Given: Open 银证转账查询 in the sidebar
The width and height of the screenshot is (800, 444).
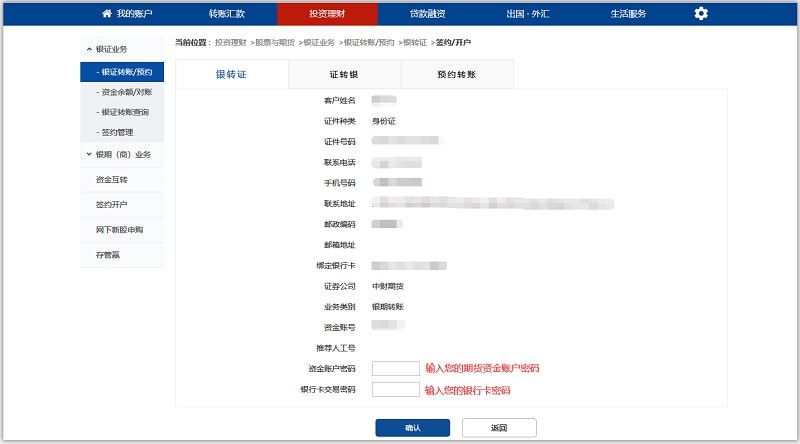Looking at the screenshot, I should click(x=124, y=112).
